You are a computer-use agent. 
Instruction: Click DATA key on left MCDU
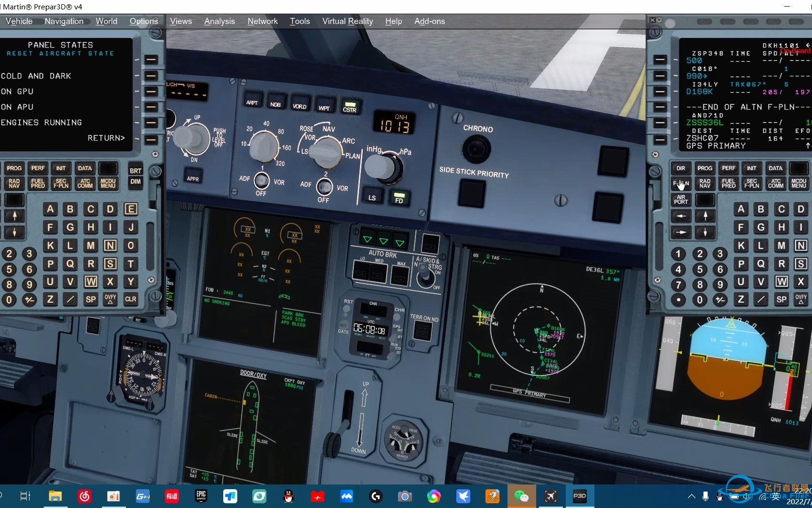(85, 168)
